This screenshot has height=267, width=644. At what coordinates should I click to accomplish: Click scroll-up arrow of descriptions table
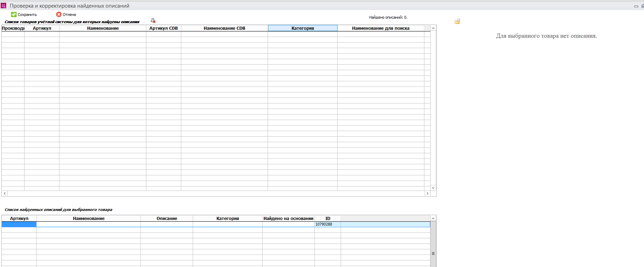[x=433, y=218]
